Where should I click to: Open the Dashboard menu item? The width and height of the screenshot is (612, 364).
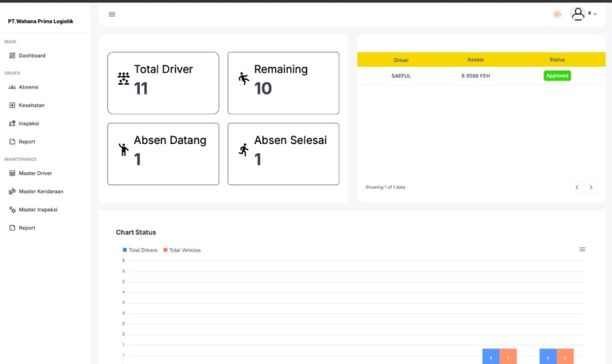tap(32, 56)
